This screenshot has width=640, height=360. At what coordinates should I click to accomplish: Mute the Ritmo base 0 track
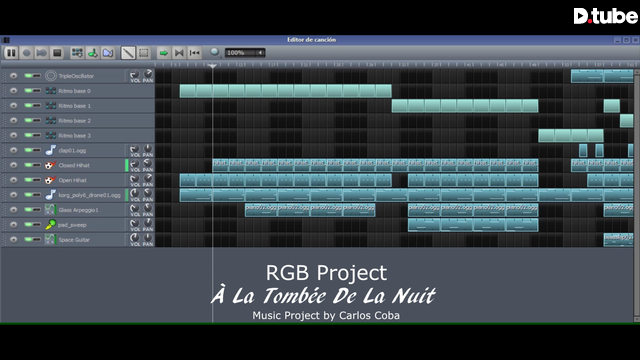pyautogui.click(x=29, y=91)
